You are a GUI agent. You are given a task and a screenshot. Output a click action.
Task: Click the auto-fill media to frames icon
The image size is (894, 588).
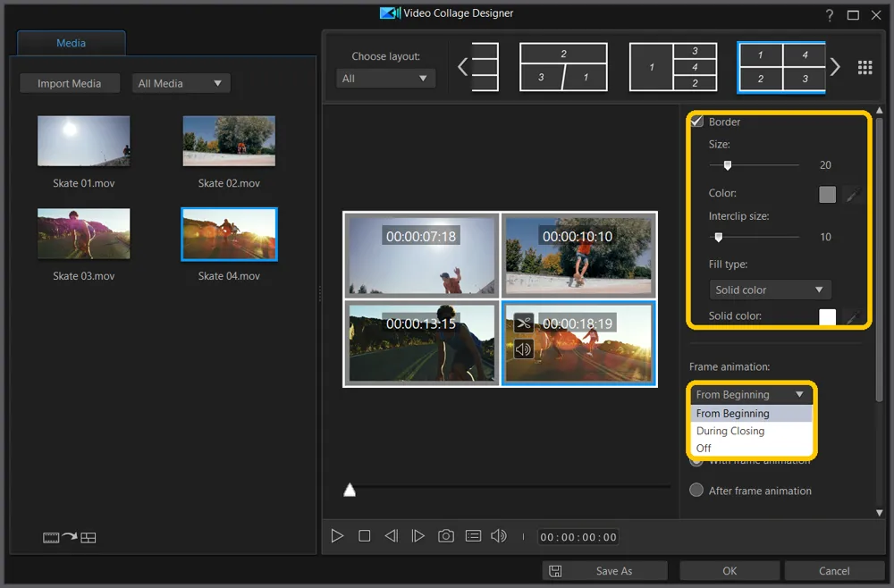[70, 537]
